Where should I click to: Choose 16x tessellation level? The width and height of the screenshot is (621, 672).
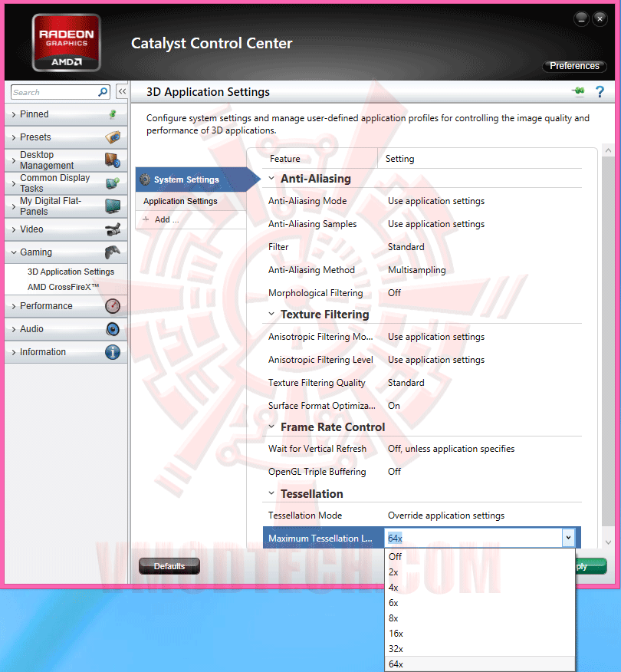click(x=480, y=634)
